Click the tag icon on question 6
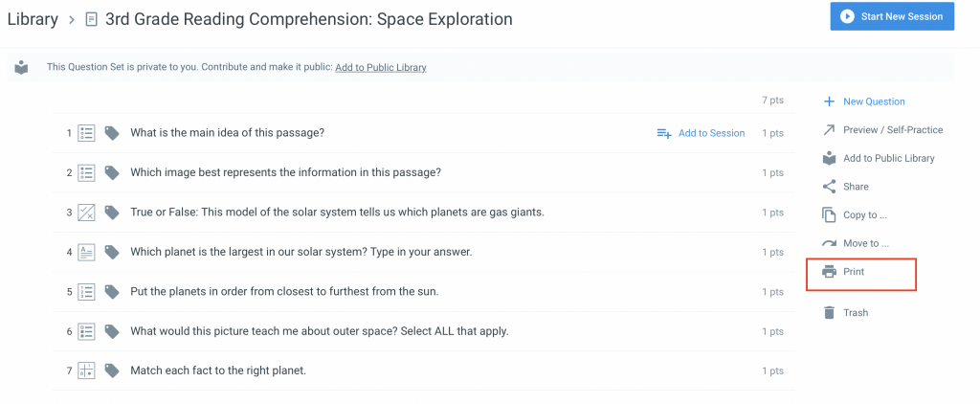This screenshot has width=980, height=404. click(x=112, y=331)
